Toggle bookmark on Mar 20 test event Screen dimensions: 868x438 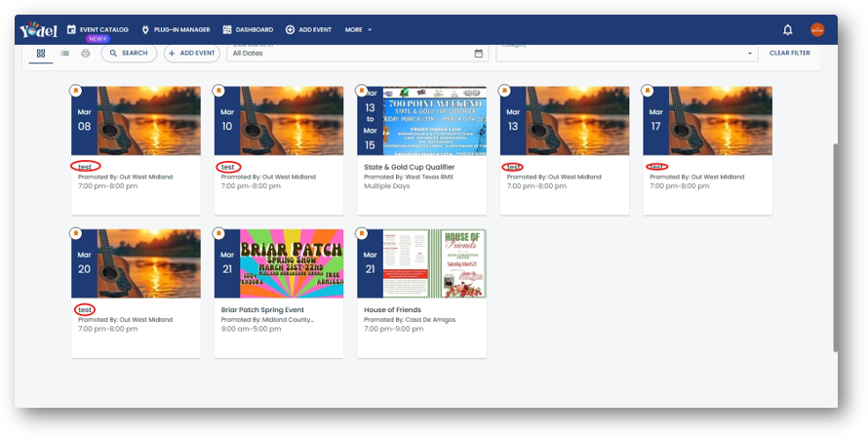[76, 234]
